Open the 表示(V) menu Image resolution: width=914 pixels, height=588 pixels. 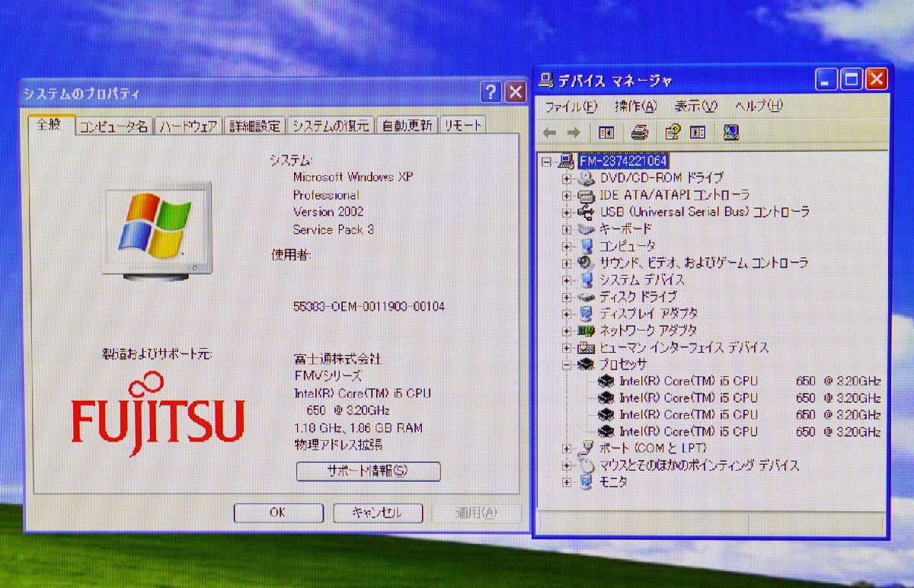pos(695,106)
